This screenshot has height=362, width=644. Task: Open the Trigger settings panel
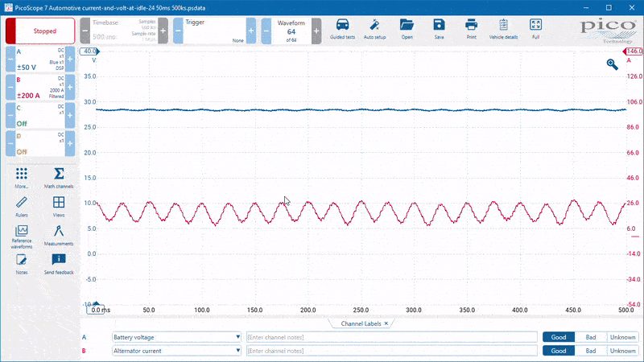pos(214,31)
